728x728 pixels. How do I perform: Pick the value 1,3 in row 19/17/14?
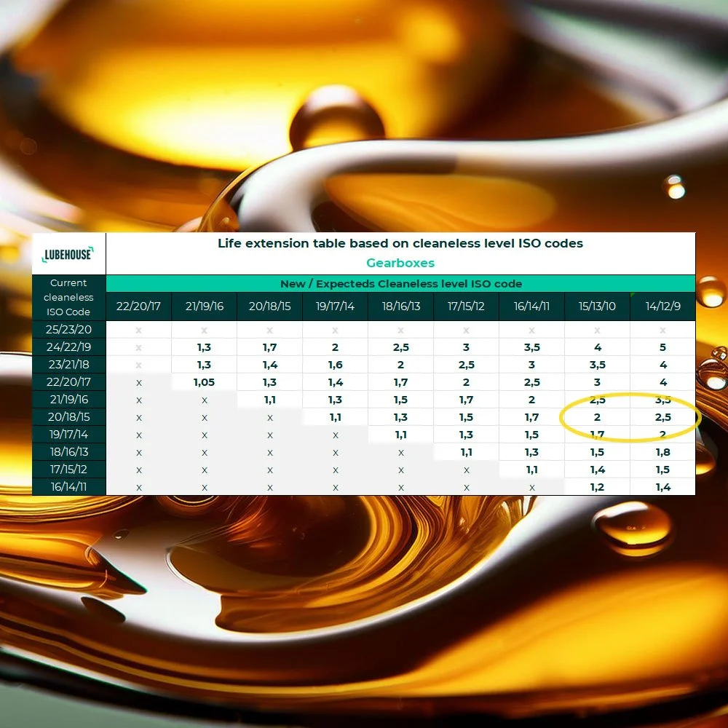pos(466,435)
